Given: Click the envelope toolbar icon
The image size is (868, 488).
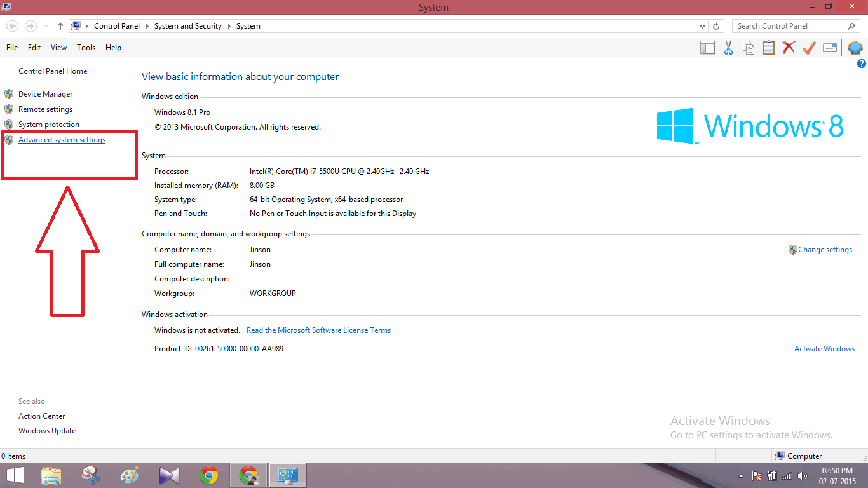Looking at the screenshot, I should click(829, 48).
